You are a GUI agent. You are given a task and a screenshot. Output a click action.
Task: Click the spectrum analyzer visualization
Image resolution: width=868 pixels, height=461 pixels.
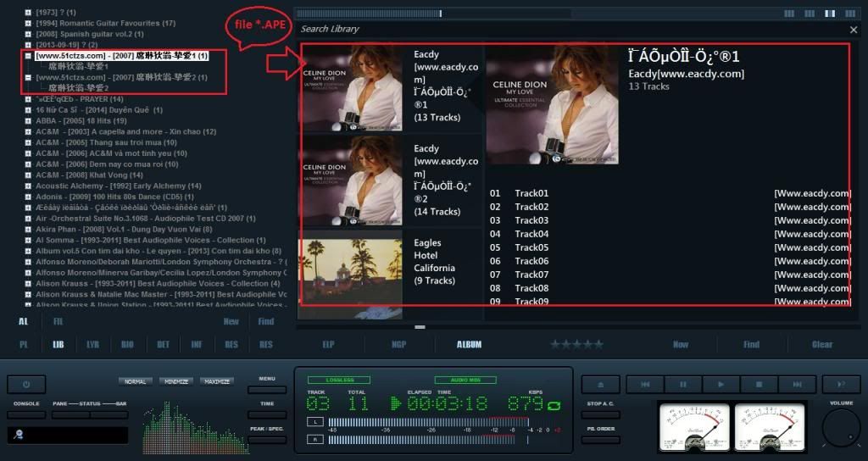tap(195, 428)
